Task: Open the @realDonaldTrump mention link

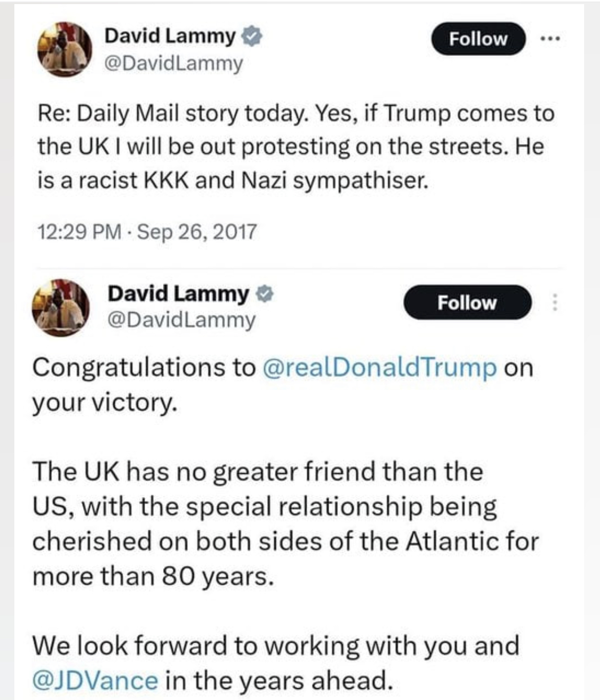Action: coord(379,368)
